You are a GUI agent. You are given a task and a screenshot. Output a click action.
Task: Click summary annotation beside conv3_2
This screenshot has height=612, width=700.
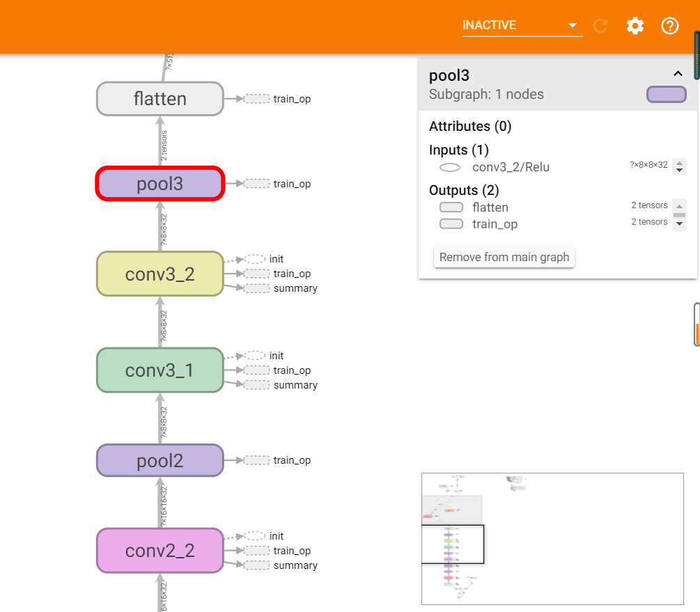coord(281,288)
